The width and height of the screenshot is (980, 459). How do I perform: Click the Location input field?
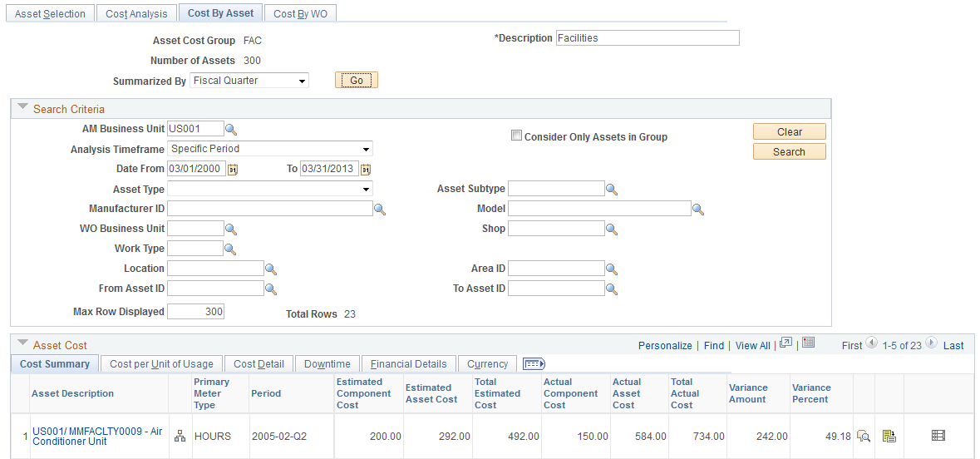point(215,269)
